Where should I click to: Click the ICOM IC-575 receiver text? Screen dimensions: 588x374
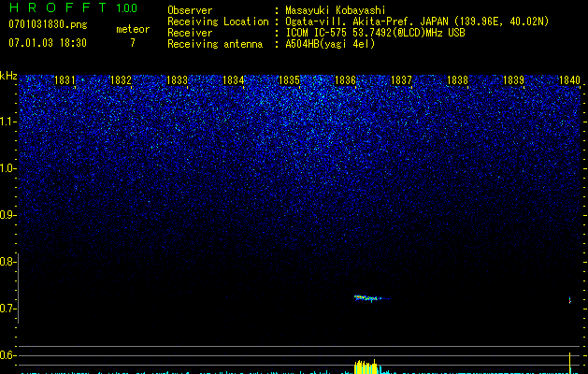(375, 33)
